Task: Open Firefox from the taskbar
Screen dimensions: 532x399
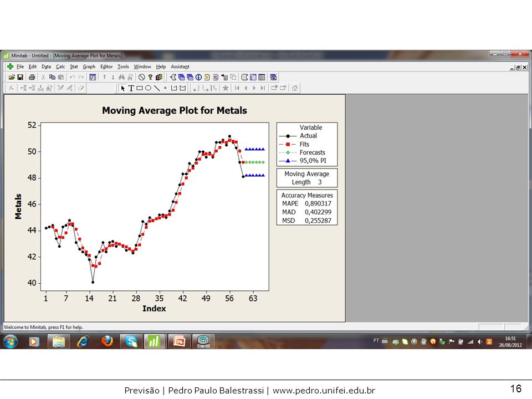Action: 107,341
